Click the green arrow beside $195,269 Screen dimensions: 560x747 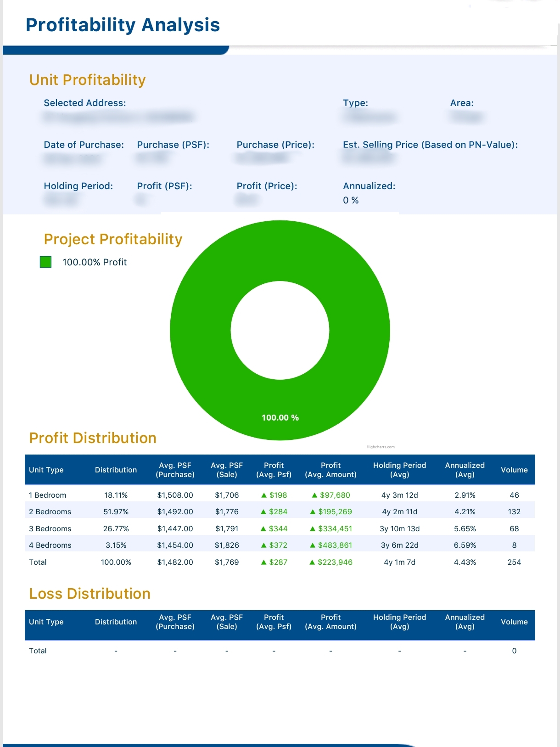pos(313,512)
